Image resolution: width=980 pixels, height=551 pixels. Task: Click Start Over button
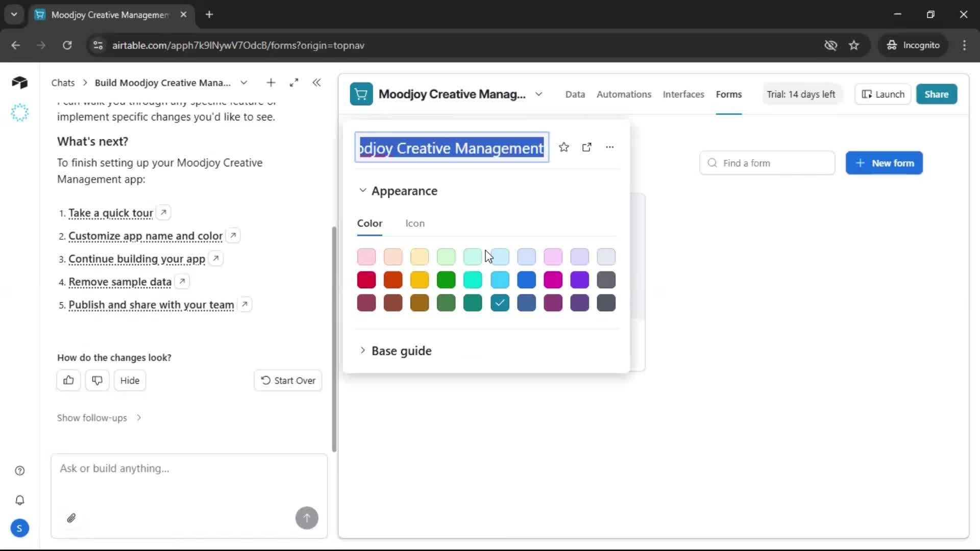click(x=288, y=380)
